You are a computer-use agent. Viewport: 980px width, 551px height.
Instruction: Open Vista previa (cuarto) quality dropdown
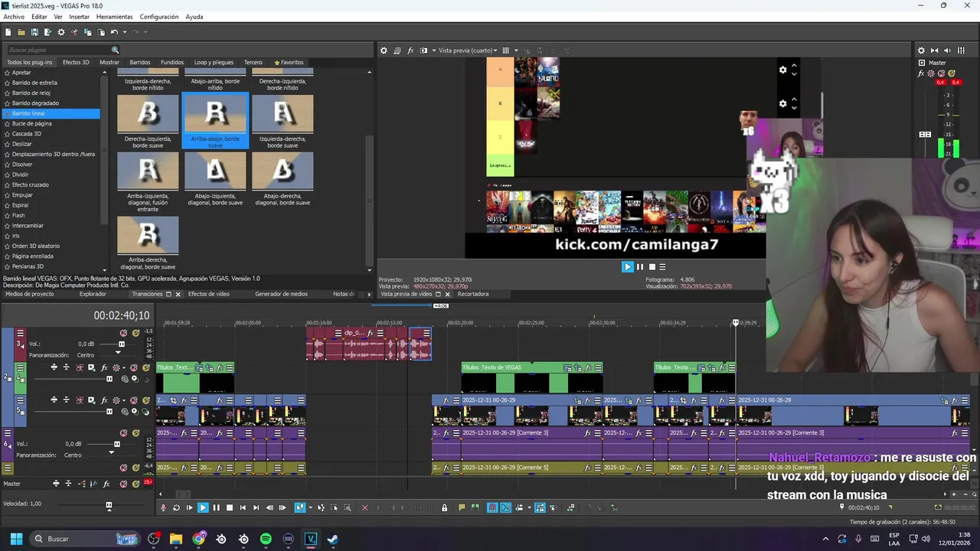pyautogui.click(x=469, y=51)
